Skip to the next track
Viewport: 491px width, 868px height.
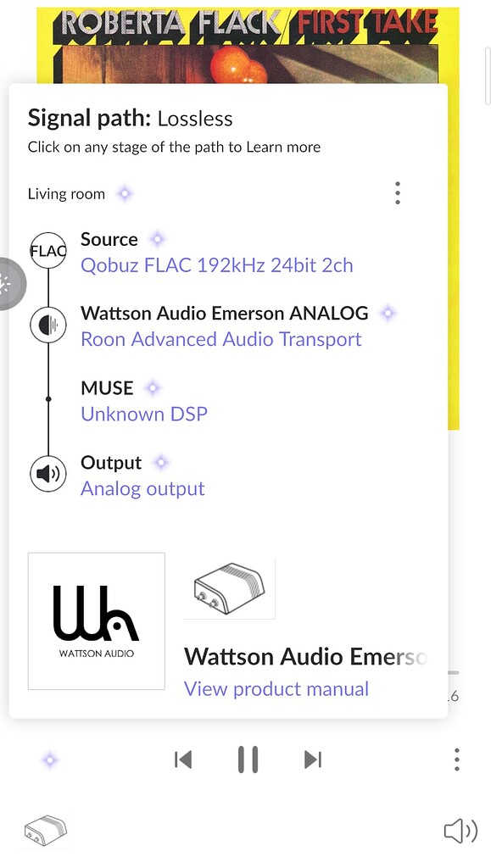(x=312, y=759)
